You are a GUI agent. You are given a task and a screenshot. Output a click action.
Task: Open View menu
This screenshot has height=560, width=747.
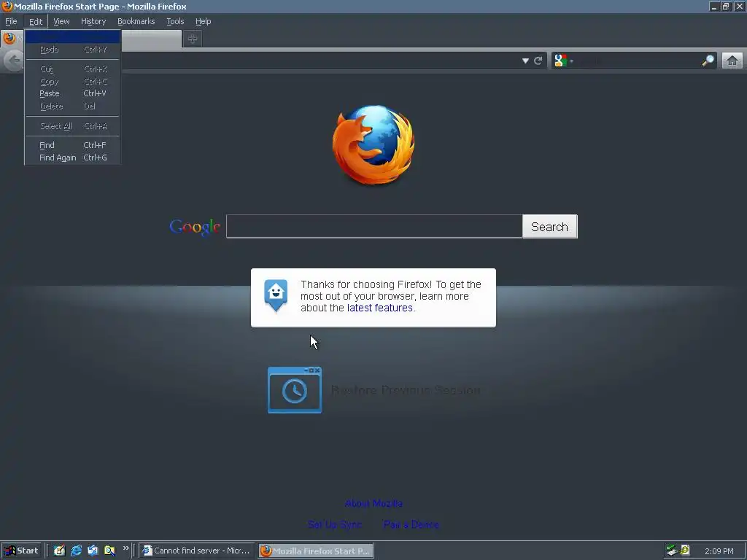(61, 21)
